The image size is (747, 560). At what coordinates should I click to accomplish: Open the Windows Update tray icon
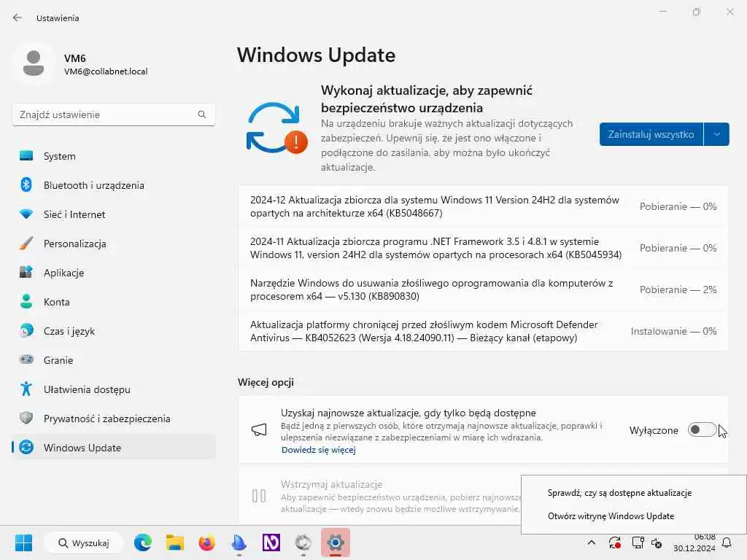[x=614, y=542]
